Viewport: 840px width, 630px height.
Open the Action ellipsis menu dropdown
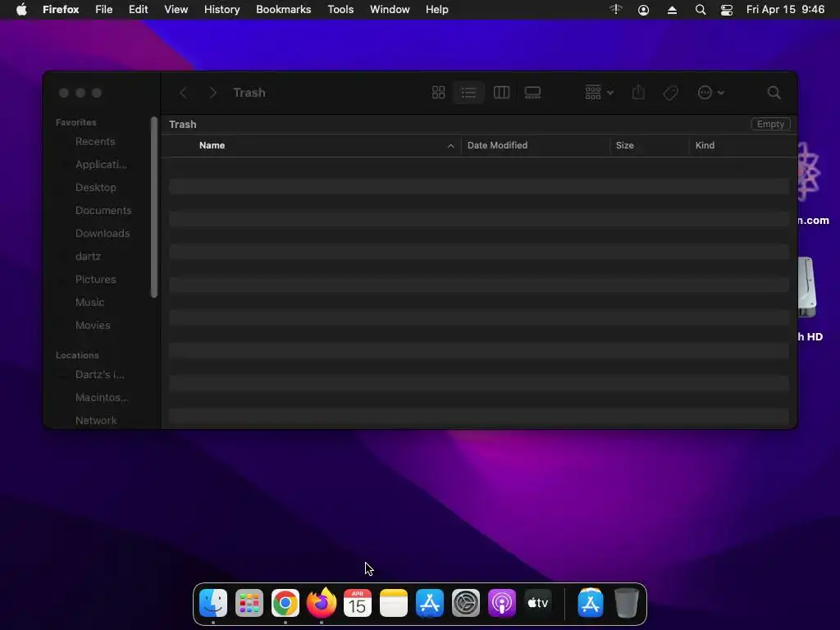pyautogui.click(x=711, y=93)
